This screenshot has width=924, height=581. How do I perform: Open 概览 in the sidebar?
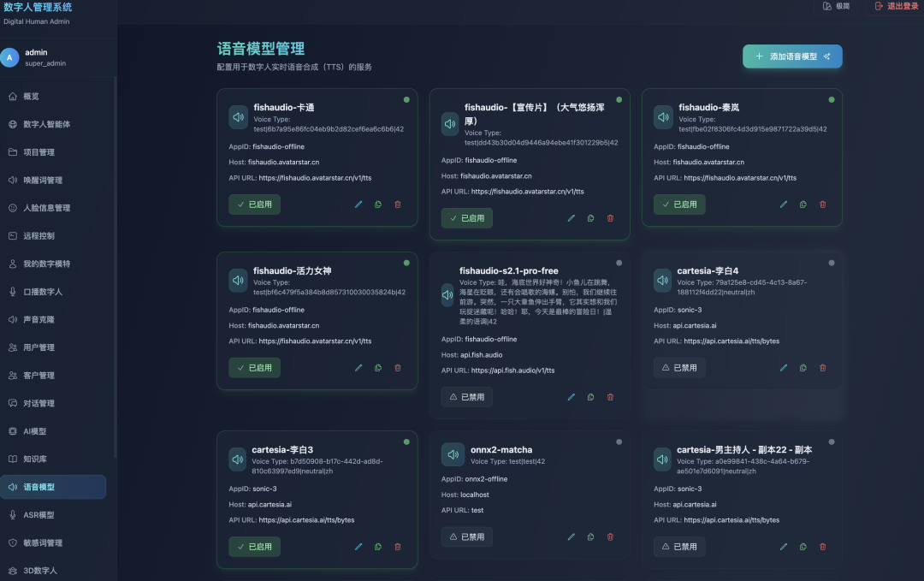click(53, 96)
